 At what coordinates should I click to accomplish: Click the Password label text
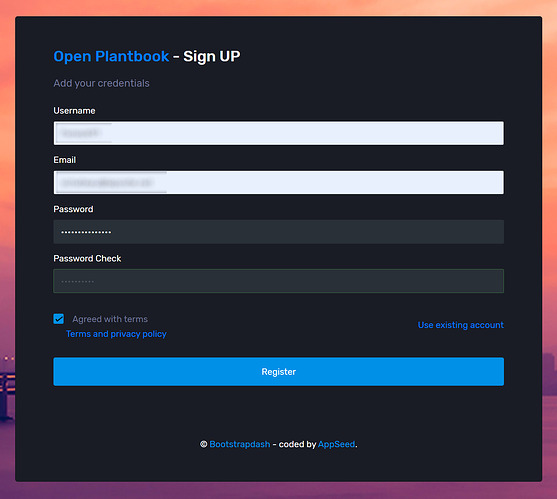tap(73, 209)
